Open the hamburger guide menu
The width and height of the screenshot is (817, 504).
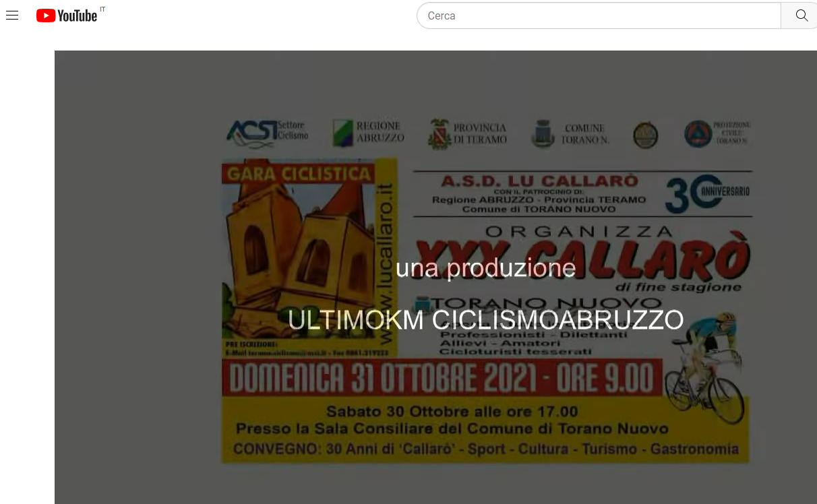[12, 15]
